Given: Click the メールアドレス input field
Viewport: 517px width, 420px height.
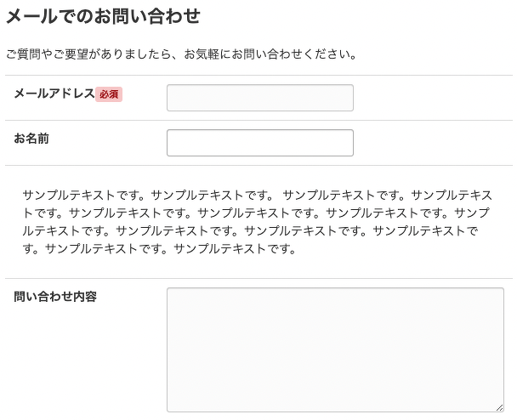Looking at the screenshot, I should tap(259, 98).
